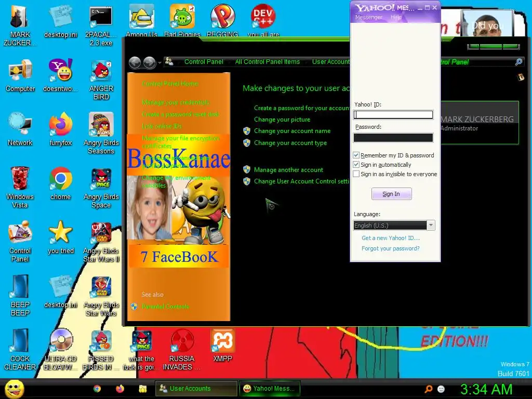This screenshot has width=532, height=399.
Task: Open the Yahoo 'doesntwo...' desktop icon
Action: [x=60, y=76]
